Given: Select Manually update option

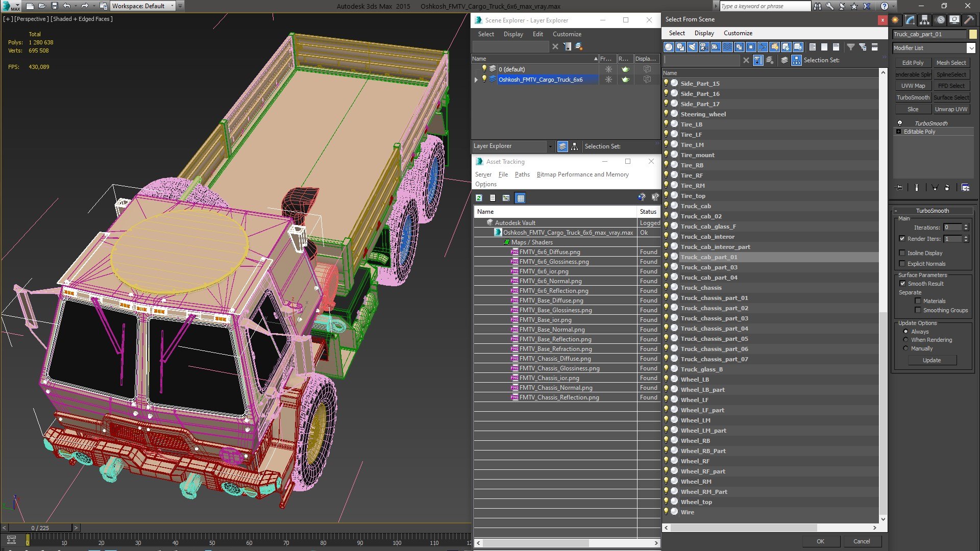Looking at the screenshot, I should tap(905, 348).
